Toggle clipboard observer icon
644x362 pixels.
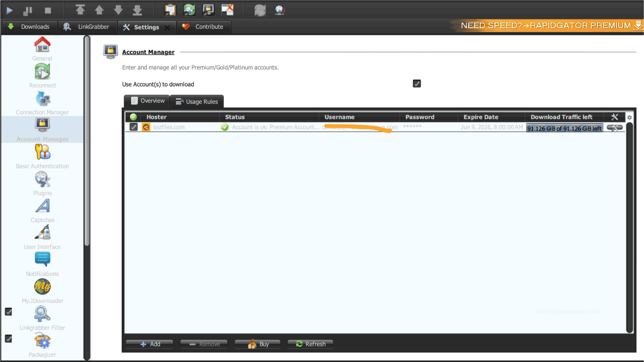(170, 10)
